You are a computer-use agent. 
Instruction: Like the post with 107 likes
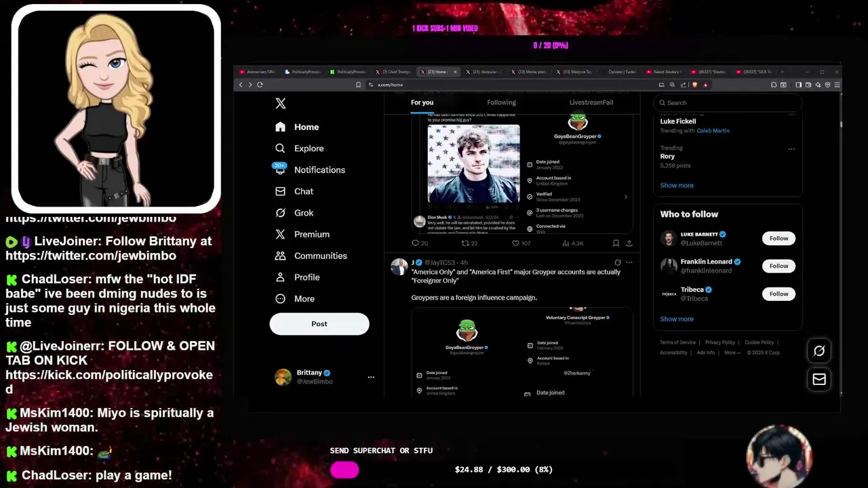pos(521,243)
